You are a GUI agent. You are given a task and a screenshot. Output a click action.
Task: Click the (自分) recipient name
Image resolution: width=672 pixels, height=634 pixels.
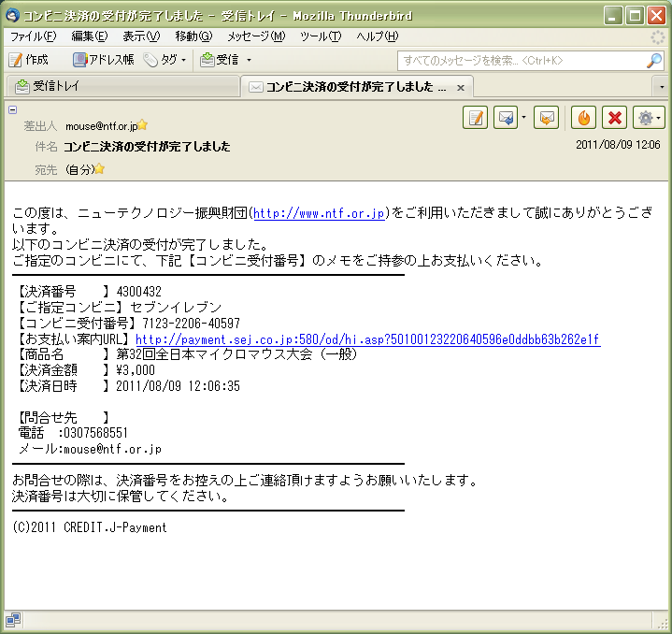point(79,170)
